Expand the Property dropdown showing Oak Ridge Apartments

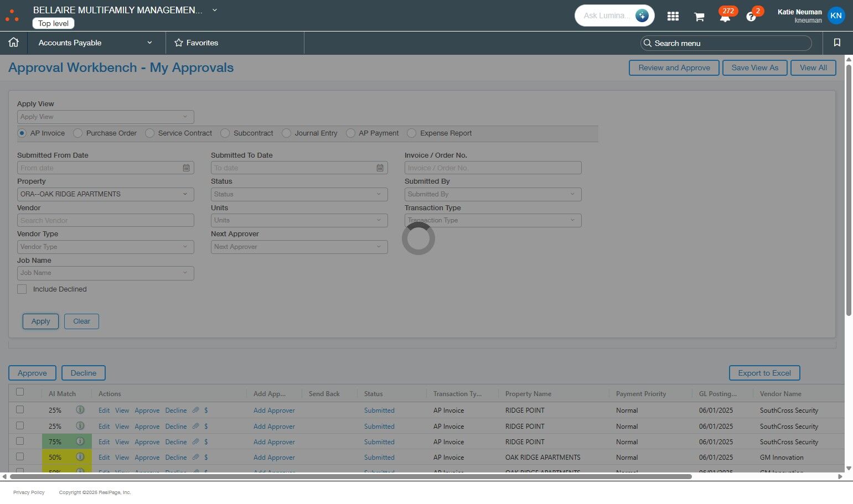105,194
